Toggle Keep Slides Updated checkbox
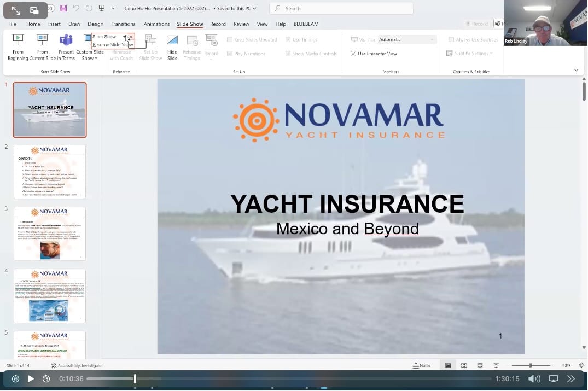 coord(230,39)
